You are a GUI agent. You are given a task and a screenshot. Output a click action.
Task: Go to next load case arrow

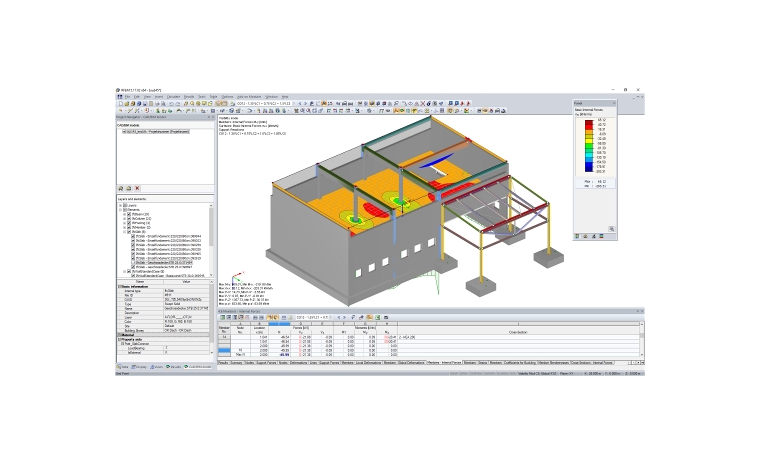(x=305, y=103)
